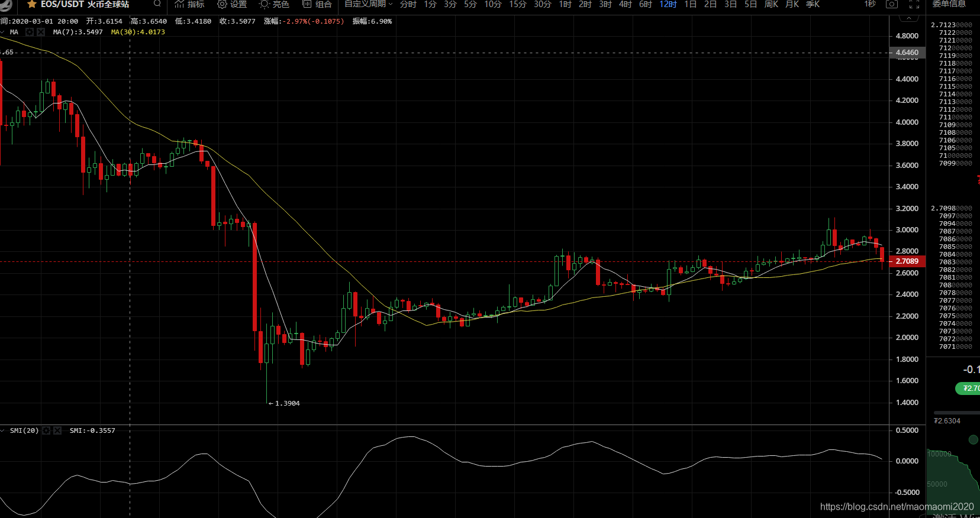
Task: Switch to 分时 time-share view
Action: coord(408,4)
